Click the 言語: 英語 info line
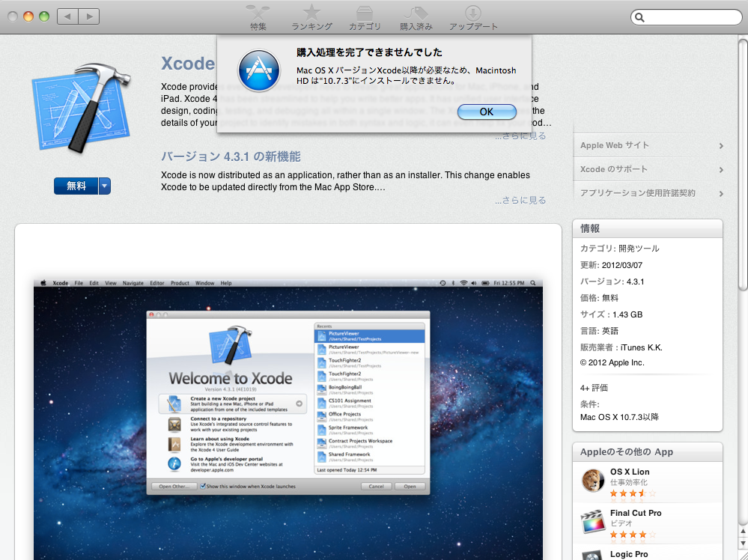Viewport: 748px width, 560px height. pos(599,331)
